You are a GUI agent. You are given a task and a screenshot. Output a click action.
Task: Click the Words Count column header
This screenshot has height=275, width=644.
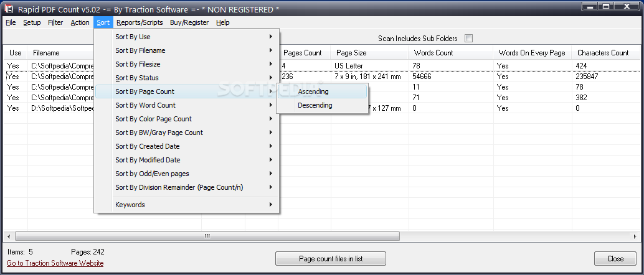coord(451,53)
